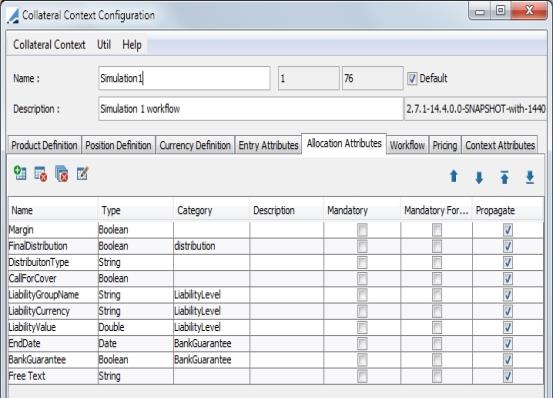Select the Margin row name cell
The width and height of the screenshot is (553, 398).
coord(53,230)
